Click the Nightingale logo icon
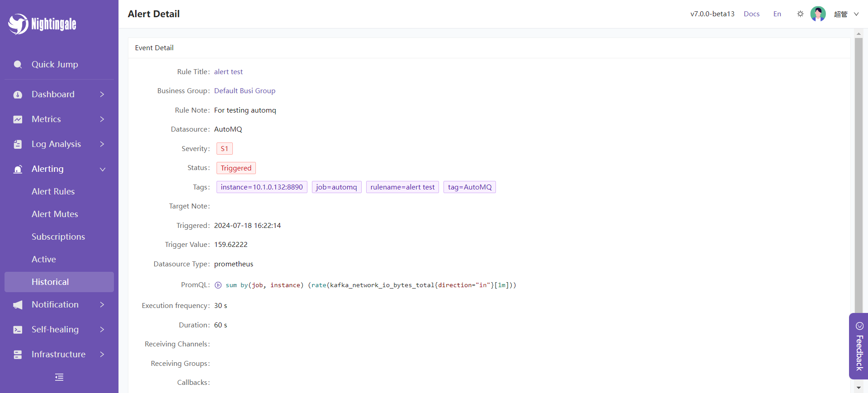This screenshot has height=393, width=868. click(19, 24)
